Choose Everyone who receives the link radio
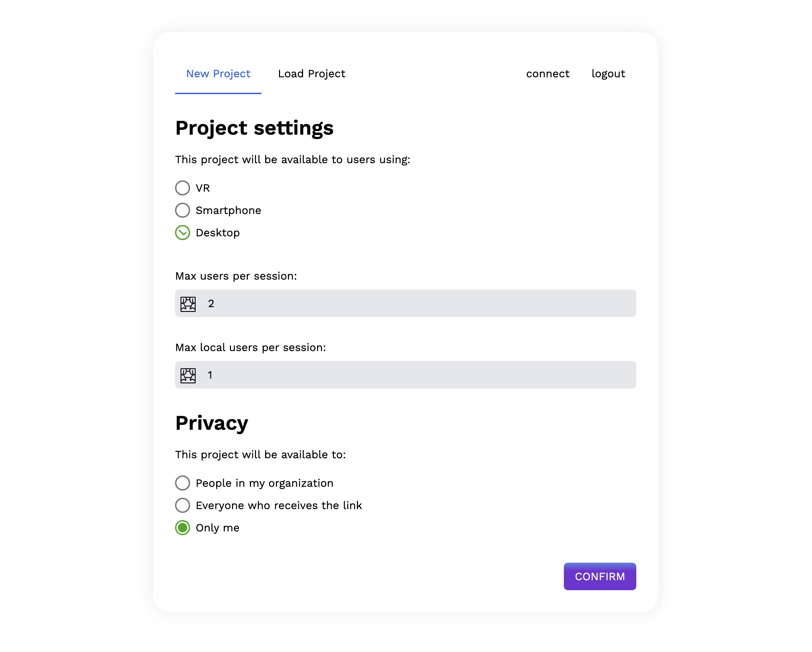812x652 pixels. (x=183, y=505)
